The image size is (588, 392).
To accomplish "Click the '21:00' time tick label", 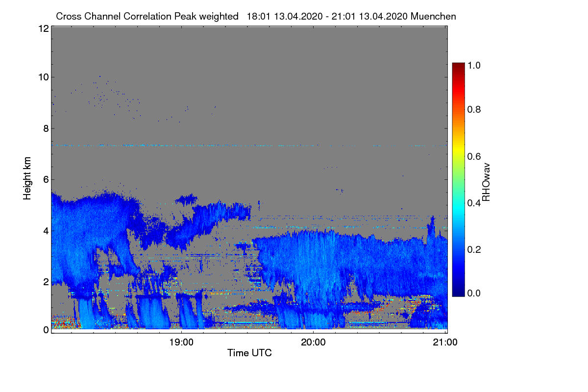I will [x=445, y=342].
